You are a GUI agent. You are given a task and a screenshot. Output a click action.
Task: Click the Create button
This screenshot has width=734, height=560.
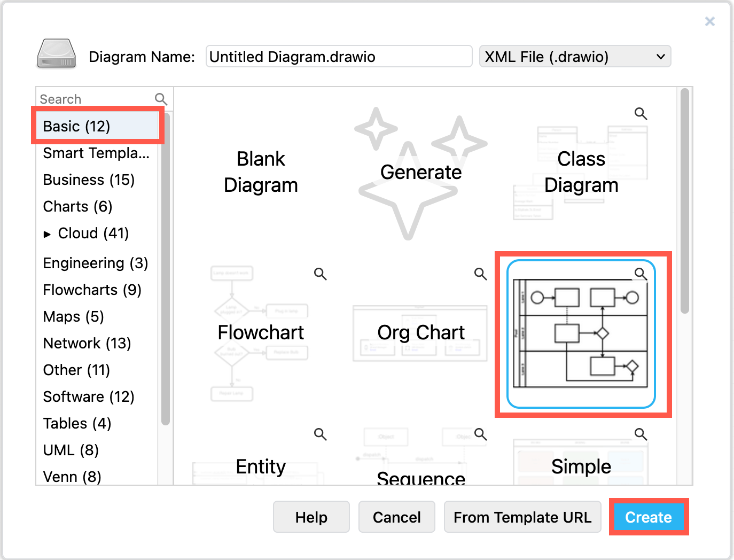coord(648,517)
